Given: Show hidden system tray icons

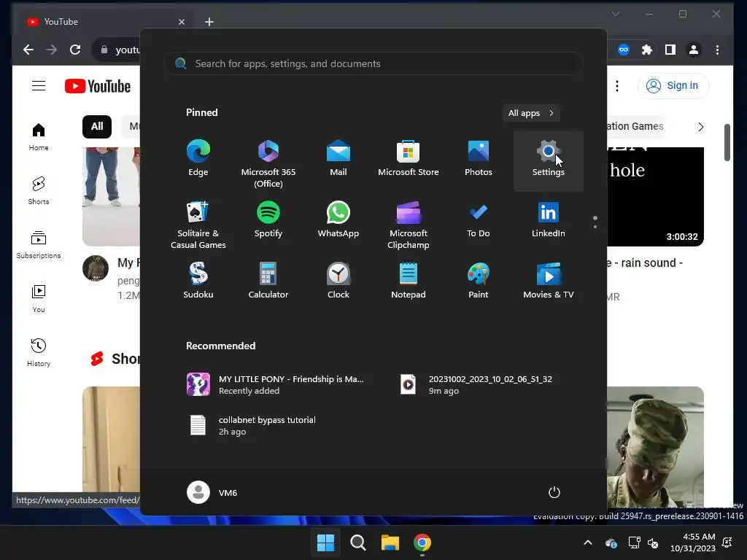Looking at the screenshot, I should click(x=588, y=542).
